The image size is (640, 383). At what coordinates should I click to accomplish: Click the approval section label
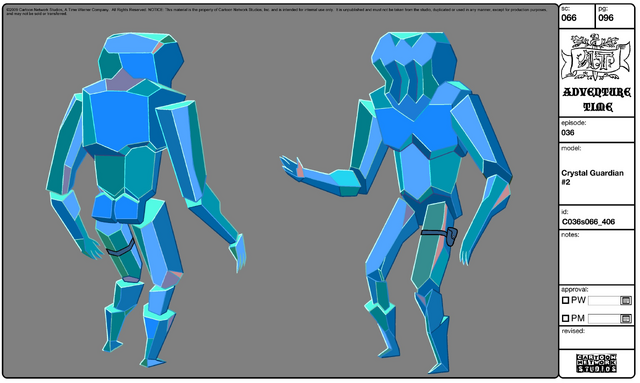tap(575, 289)
